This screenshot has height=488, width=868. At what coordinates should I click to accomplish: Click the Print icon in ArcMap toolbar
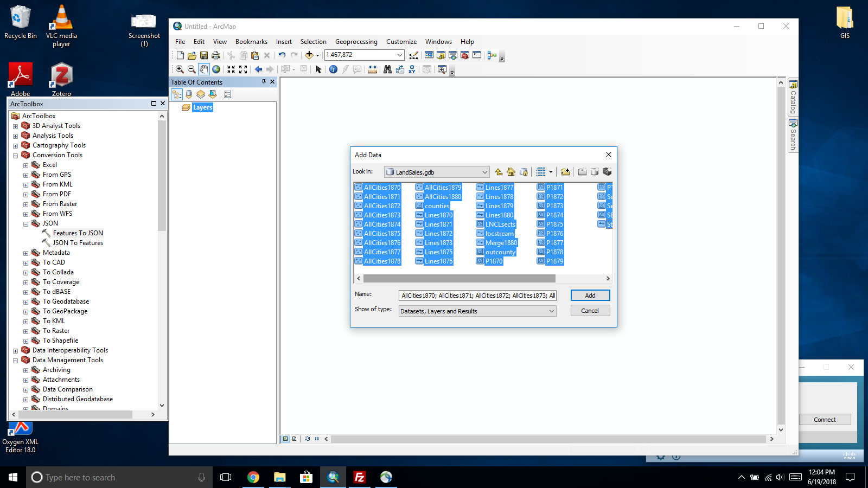click(x=216, y=55)
